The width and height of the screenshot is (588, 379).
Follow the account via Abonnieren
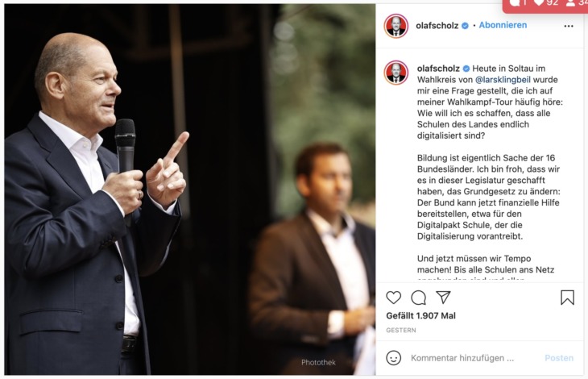point(503,25)
